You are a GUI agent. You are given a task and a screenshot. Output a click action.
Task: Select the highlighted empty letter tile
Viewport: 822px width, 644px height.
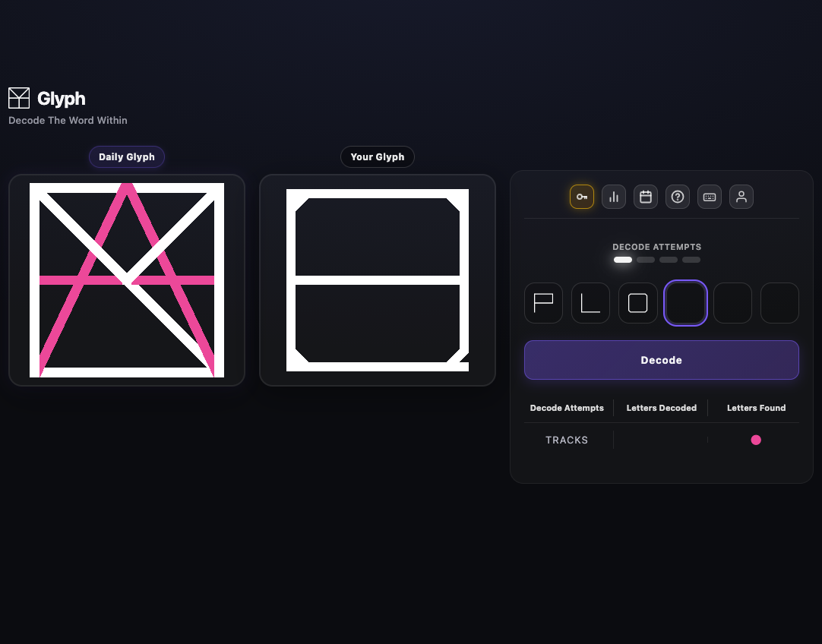tap(685, 302)
